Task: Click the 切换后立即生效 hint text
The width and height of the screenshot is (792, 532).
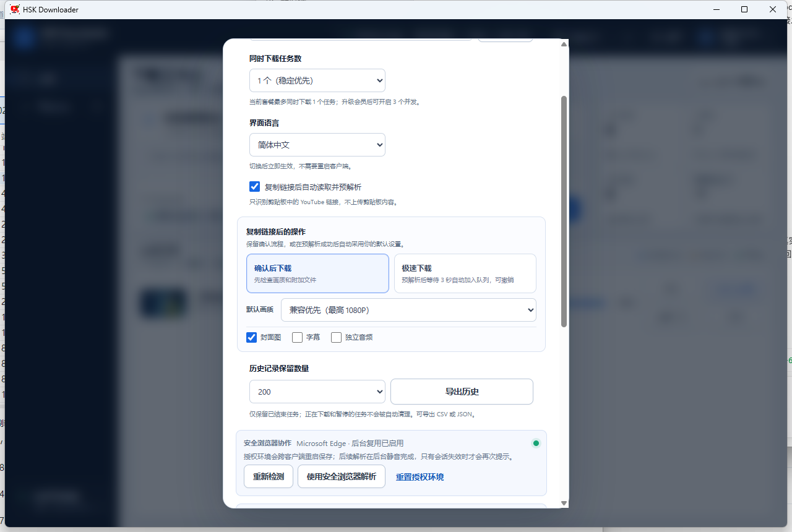Action: coord(301,166)
